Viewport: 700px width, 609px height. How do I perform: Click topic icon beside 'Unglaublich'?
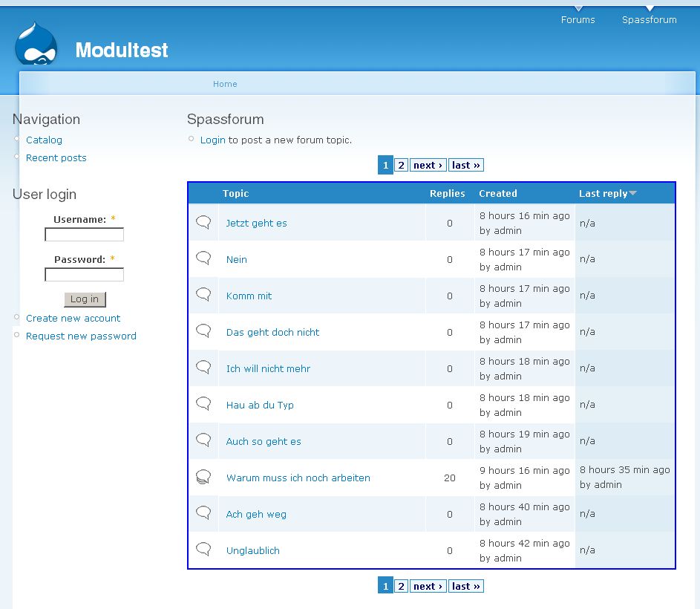point(203,550)
